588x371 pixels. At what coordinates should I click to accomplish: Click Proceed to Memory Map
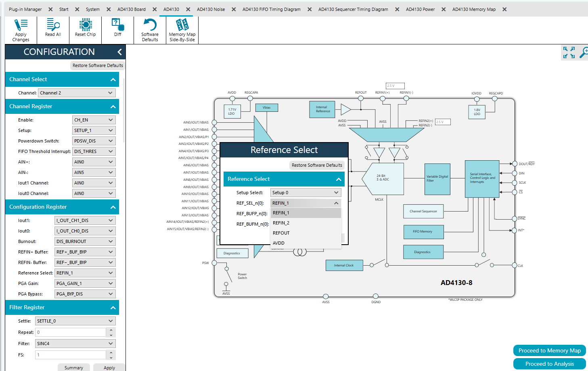[x=550, y=350]
